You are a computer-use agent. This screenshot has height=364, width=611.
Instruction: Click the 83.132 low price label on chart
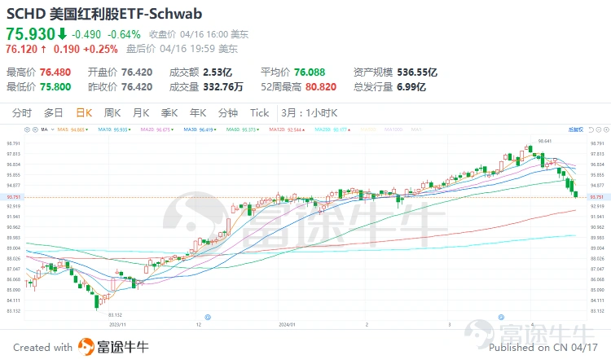(x=115, y=314)
